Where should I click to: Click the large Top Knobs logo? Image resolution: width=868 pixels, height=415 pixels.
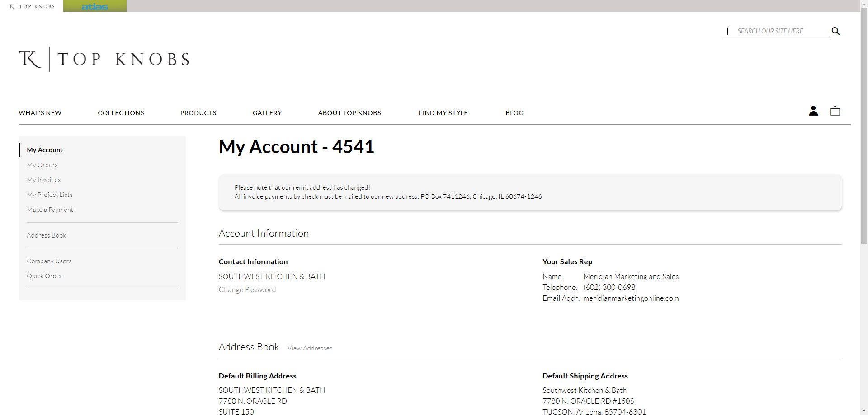104,59
